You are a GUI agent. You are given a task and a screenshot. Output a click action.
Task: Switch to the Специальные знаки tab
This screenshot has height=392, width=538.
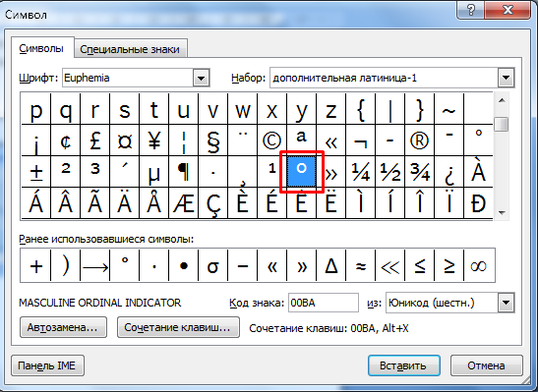130,49
